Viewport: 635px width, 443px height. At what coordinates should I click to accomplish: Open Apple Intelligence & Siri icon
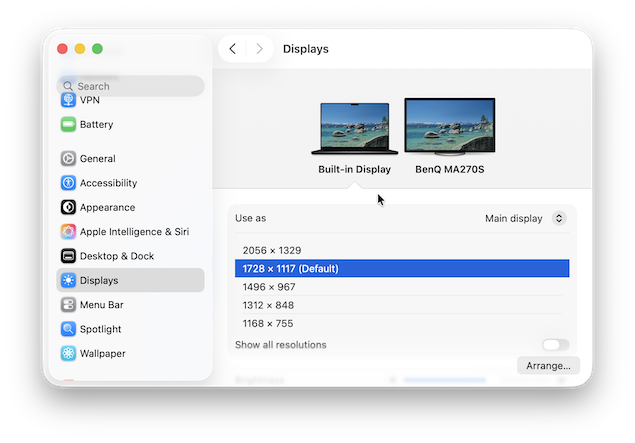[x=68, y=232]
